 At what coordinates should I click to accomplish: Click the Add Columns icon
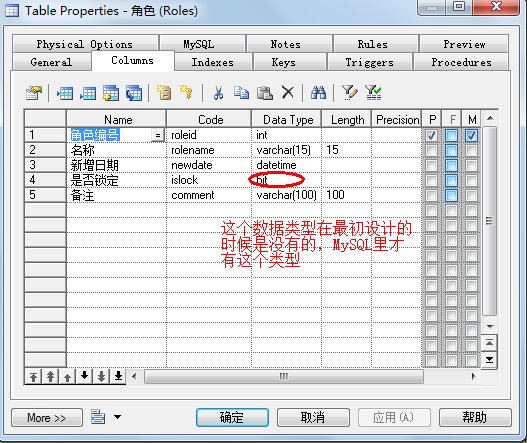pyautogui.click(x=111, y=93)
